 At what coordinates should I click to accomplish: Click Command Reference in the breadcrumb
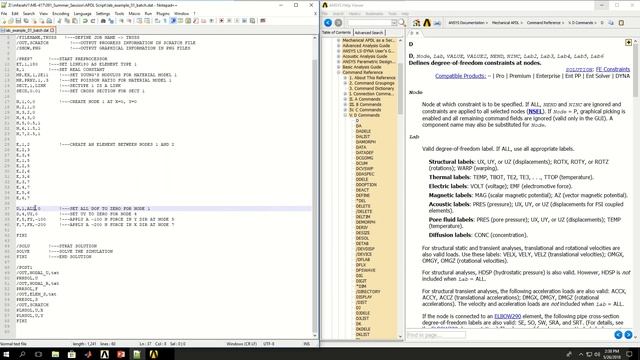tap(544, 23)
